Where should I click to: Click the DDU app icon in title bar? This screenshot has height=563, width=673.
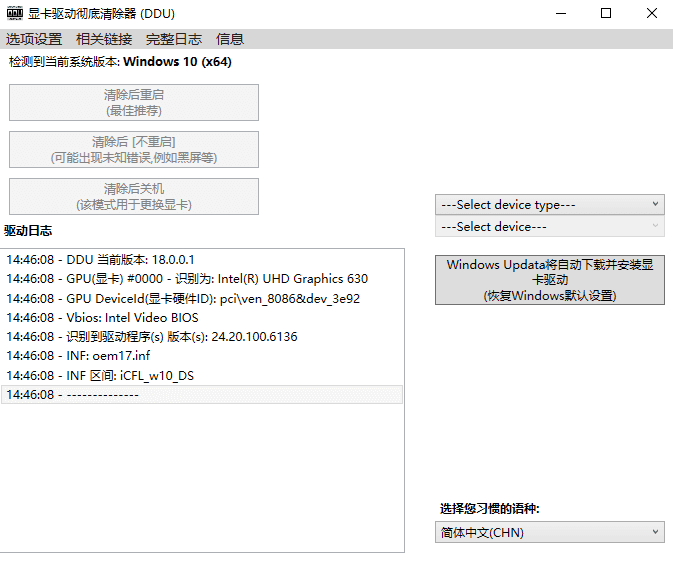(x=15, y=14)
